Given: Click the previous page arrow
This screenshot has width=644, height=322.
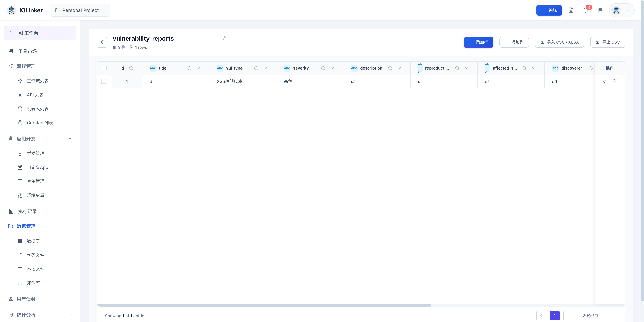Looking at the screenshot, I should click(x=541, y=316).
